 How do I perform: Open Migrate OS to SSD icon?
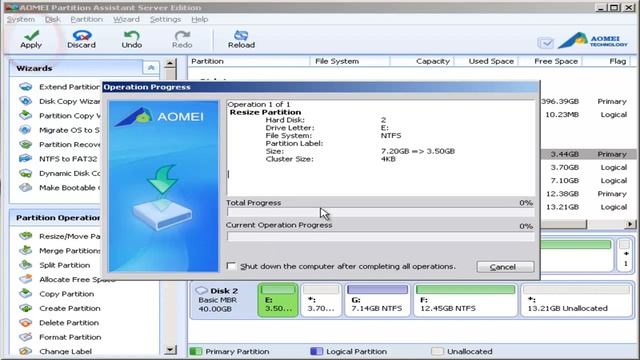(25, 130)
